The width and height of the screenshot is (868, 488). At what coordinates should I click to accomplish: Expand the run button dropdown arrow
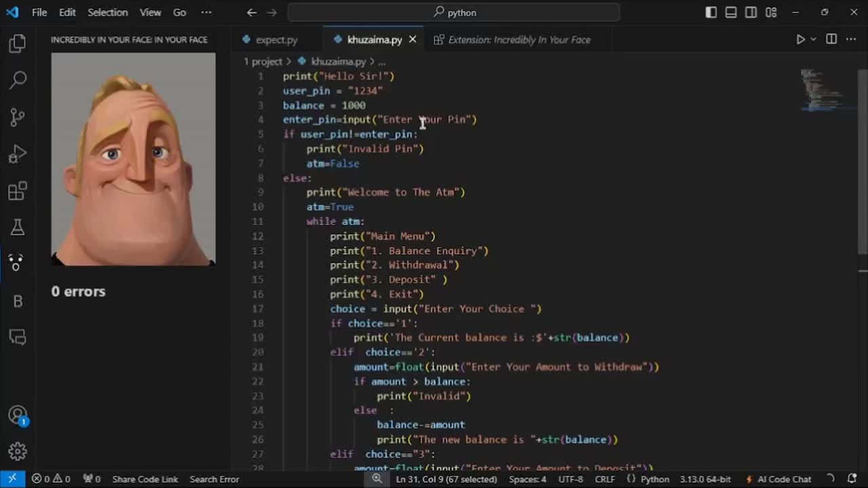click(x=813, y=39)
